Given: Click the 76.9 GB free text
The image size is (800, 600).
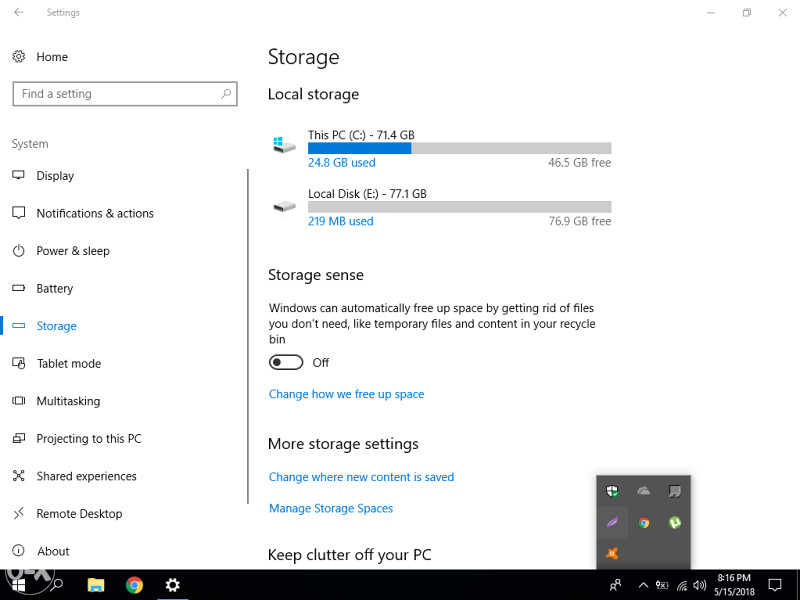Looking at the screenshot, I should [580, 221].
